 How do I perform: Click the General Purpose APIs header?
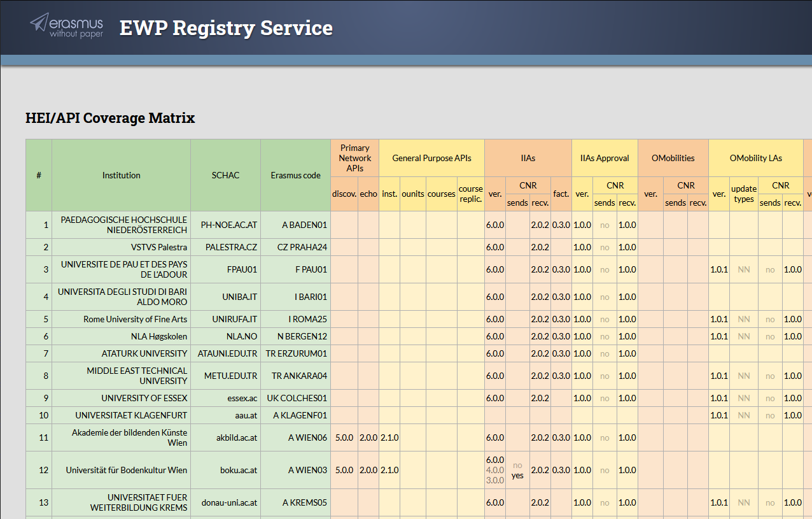(x=431, y=158)
